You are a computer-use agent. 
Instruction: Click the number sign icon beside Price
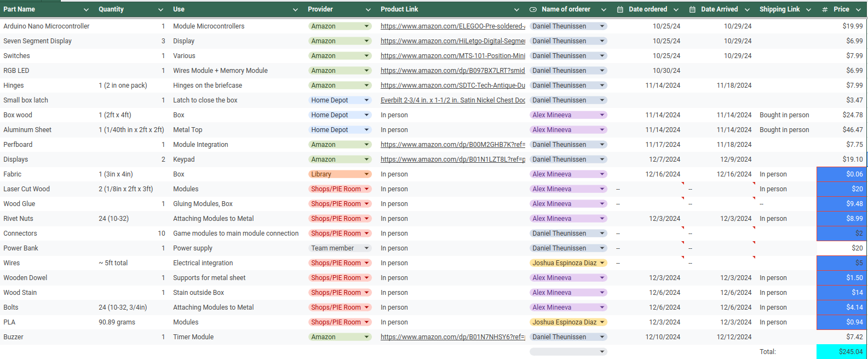tap(825, 9)
